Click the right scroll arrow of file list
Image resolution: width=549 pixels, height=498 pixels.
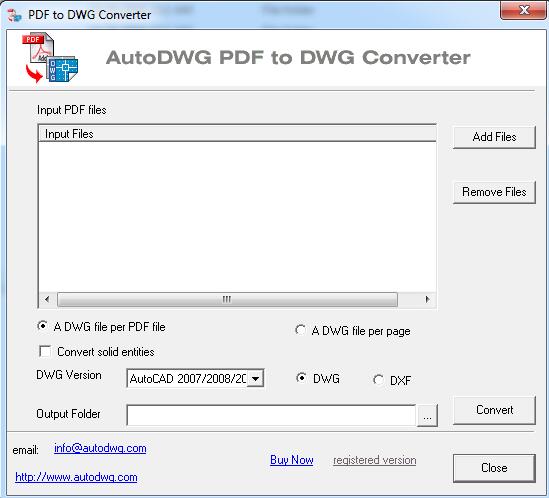pyautogui.click(x=427, y=299)
